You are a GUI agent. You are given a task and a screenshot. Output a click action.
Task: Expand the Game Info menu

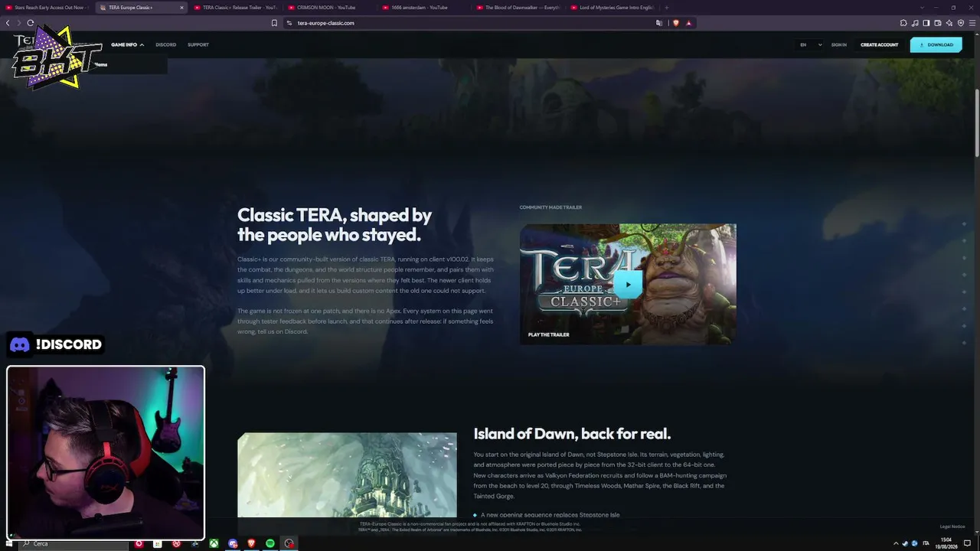click(127, 44)
